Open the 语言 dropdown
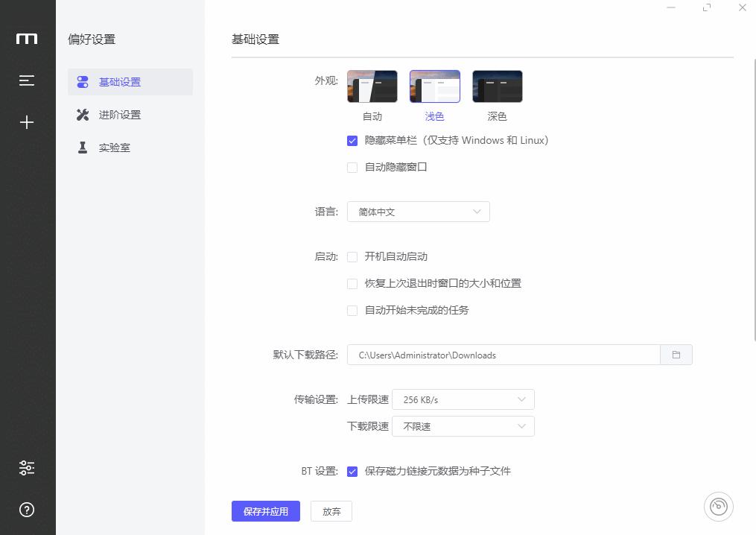This screenshot has height=535, width=756. 418,212
